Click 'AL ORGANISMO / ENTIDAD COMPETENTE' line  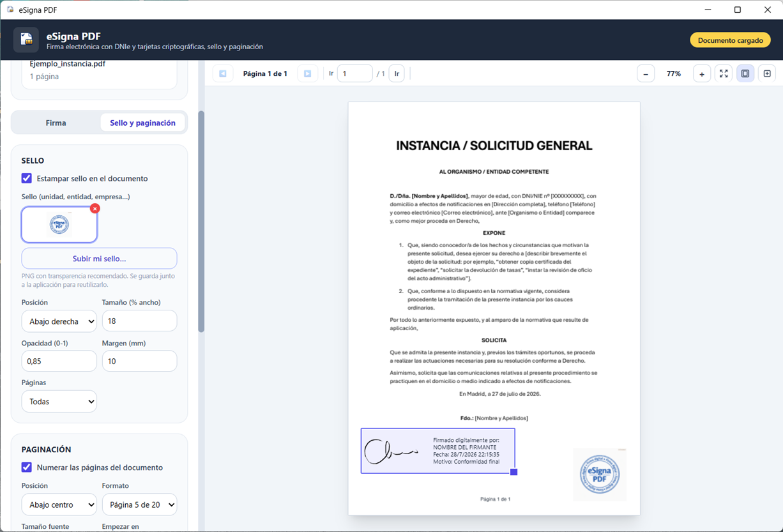[494, 172]
